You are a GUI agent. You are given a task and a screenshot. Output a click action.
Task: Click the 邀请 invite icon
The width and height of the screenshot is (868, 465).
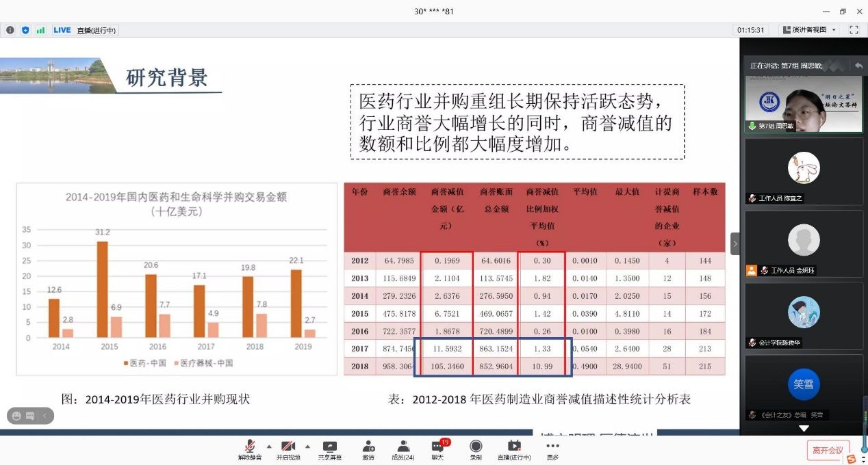point(368,449)
